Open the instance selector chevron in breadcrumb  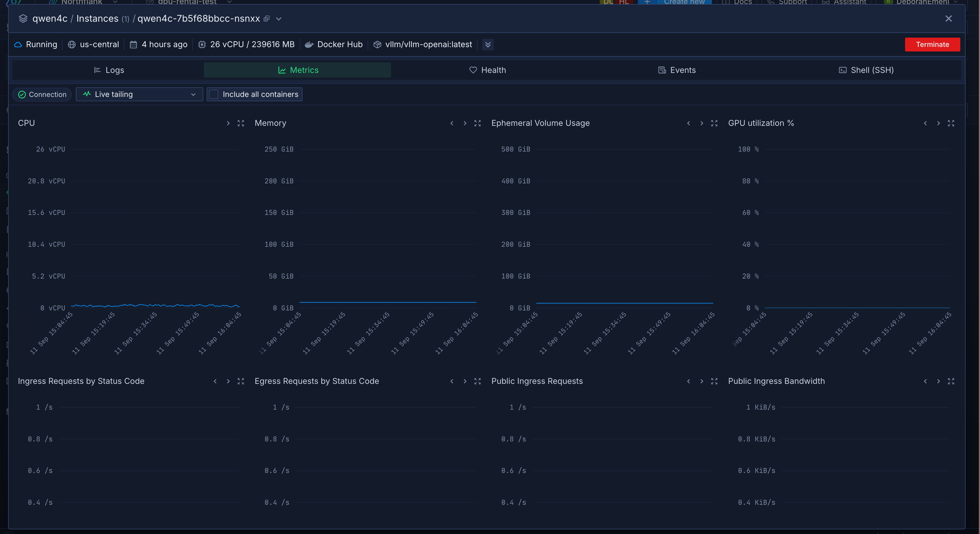pos(278,19)
